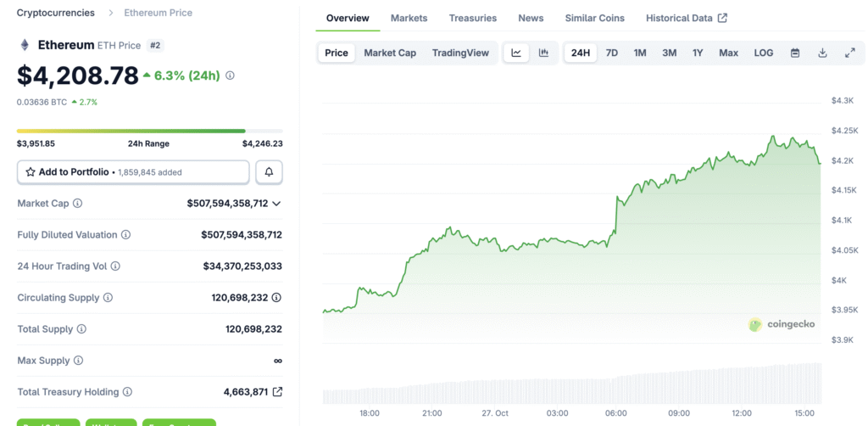The image size is (868, 426).
Task: Expand chart to fullscreen
Action: pyautogui.click(x=850, y=53)
